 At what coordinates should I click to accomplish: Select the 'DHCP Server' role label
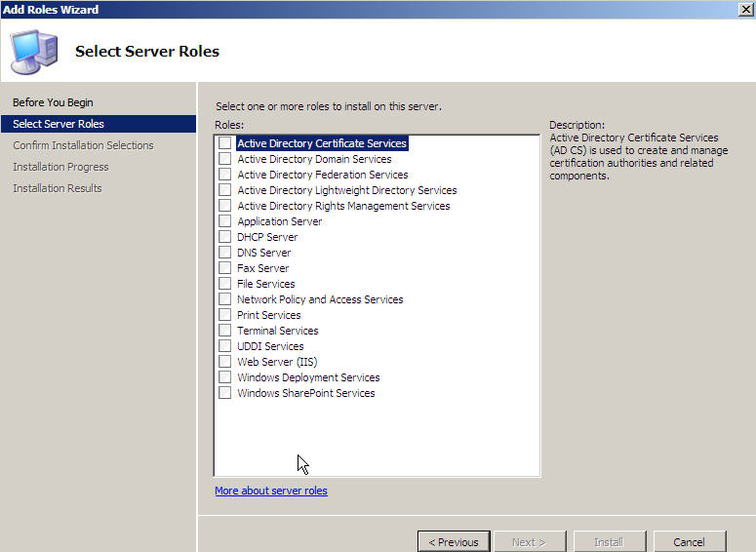267,237
